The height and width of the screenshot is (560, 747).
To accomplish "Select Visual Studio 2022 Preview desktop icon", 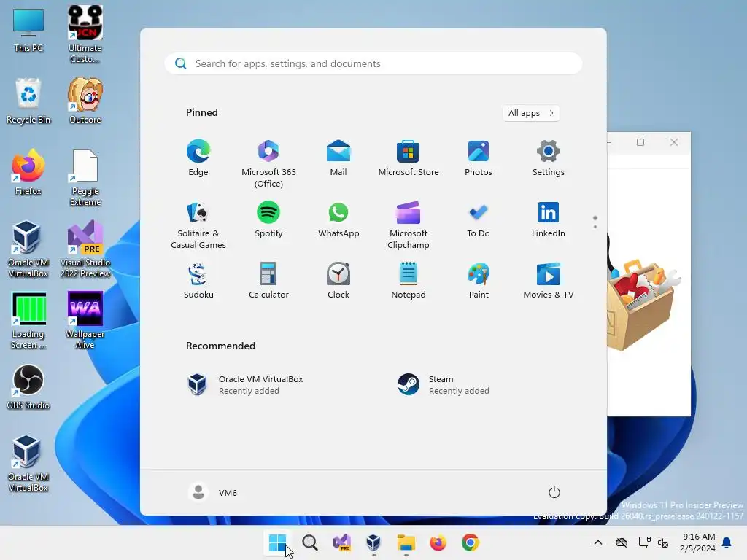I will (85, 249).
